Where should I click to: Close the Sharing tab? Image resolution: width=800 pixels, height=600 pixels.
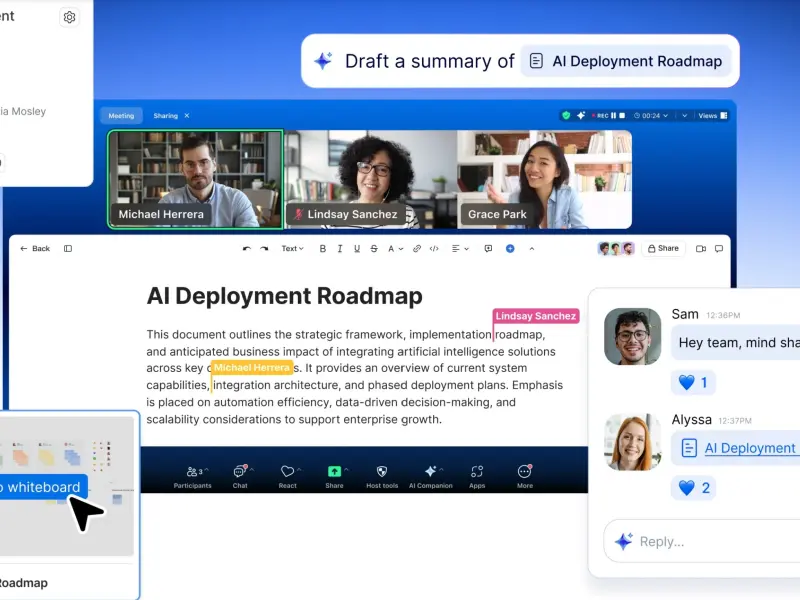(187, 116)
